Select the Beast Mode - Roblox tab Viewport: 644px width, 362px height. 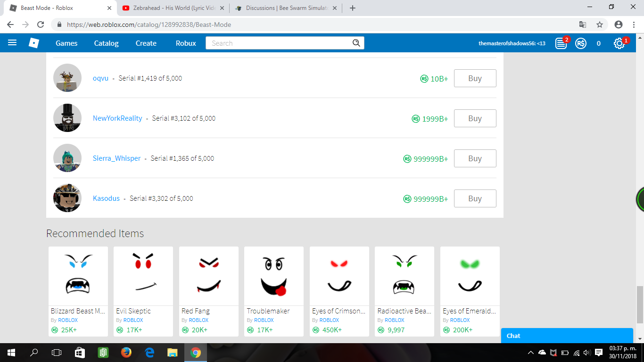pos(60,8)
